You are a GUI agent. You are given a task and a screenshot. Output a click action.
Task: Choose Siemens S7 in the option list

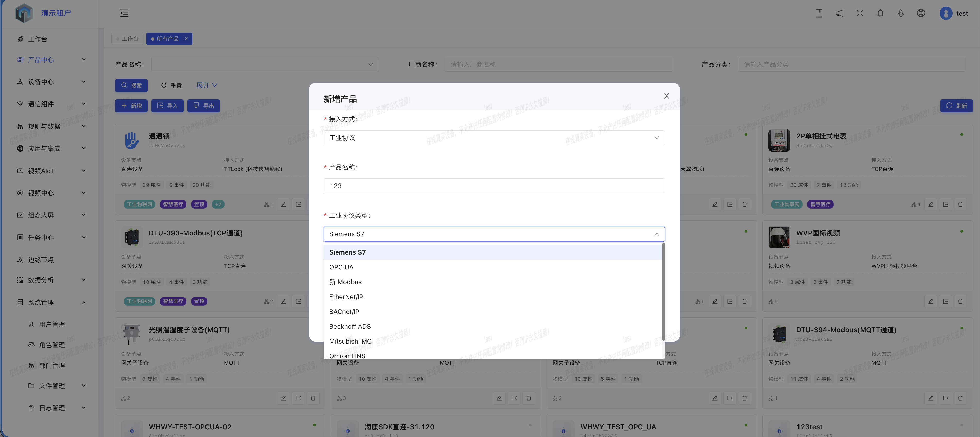(x=493, y=252)
